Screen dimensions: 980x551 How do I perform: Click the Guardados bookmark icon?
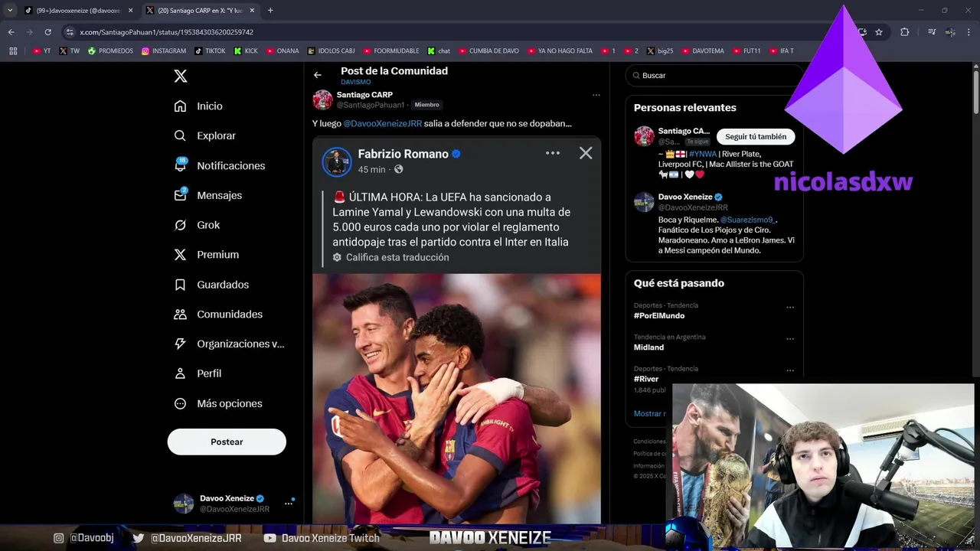tap(180, 285)
